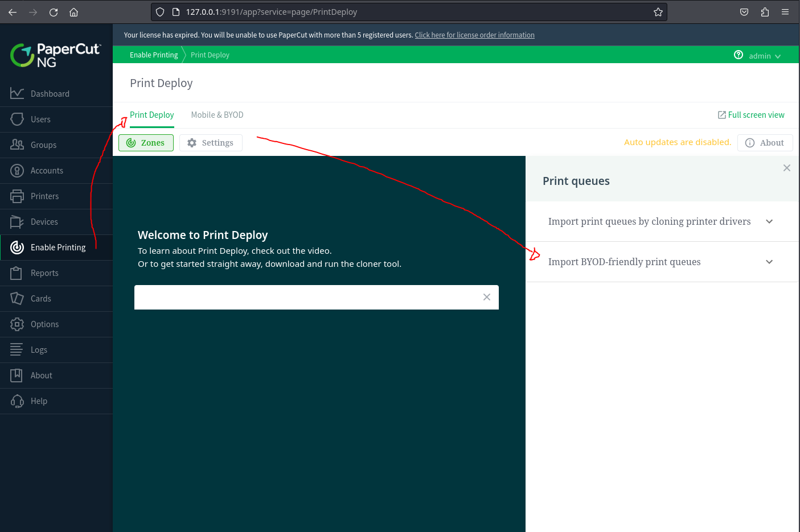Go back with browser back arrow

pos(13,12)
